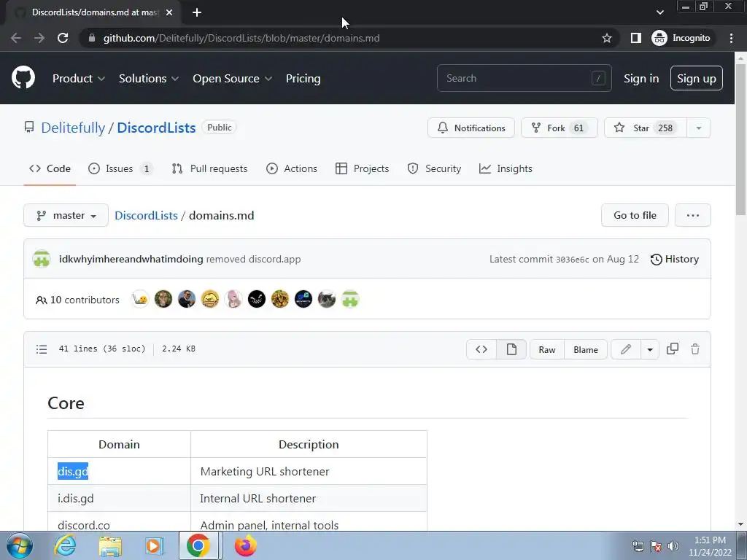
Task: Launch Firefox from taskbar
Action: coord(245,545)
